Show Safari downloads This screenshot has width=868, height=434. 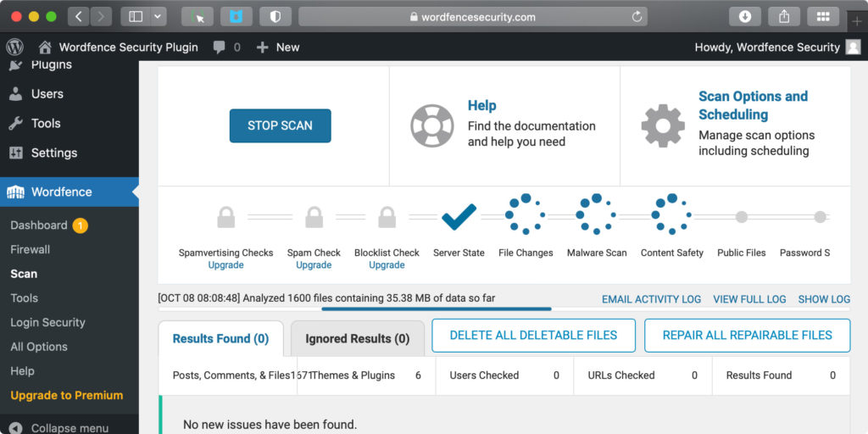pos(744,17)
